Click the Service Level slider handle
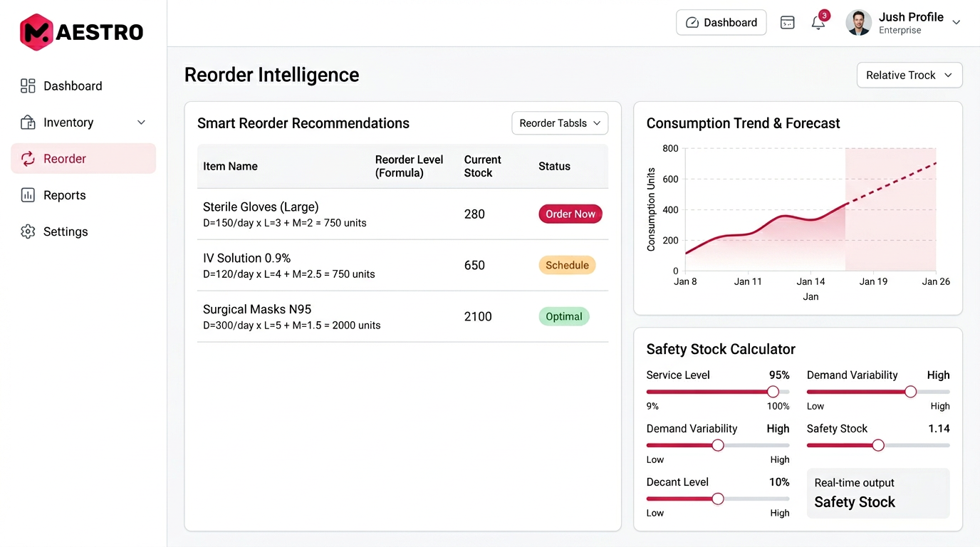The image size is (980, 547). coord(773,392)
